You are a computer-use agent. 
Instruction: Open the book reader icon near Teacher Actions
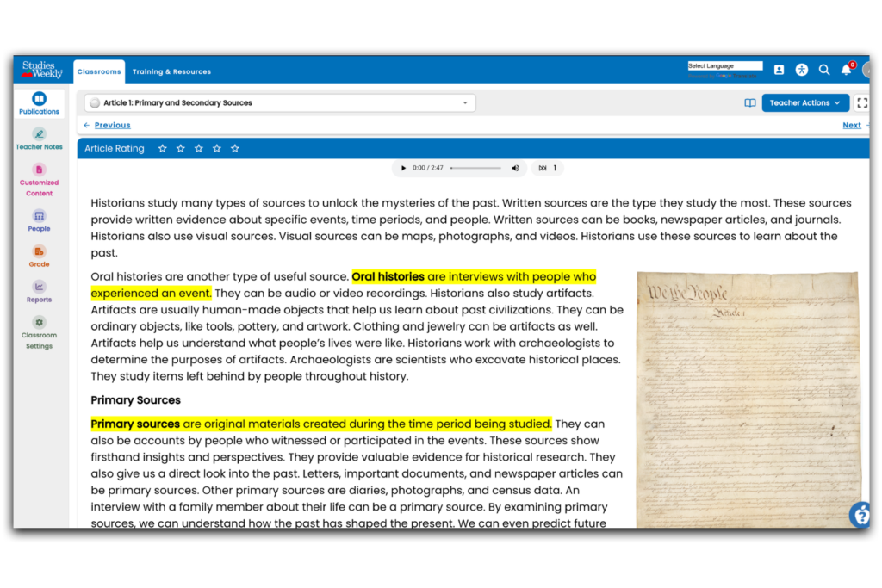pos(750,102)
